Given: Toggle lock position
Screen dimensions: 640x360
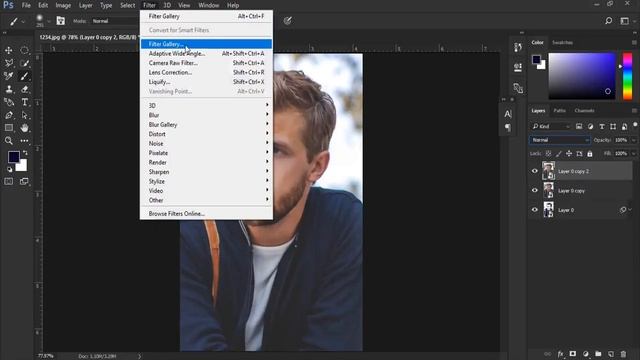Looking at the screenshot, I should point(569,153).
